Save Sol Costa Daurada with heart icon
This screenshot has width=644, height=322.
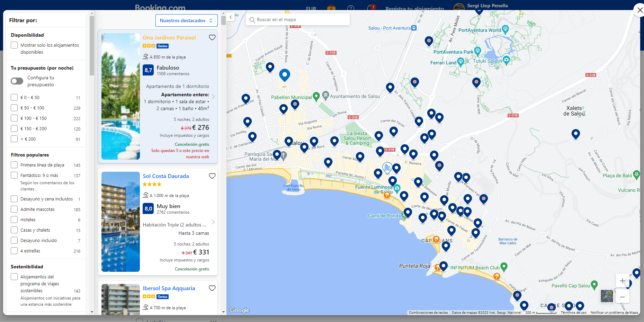(212, 176)
